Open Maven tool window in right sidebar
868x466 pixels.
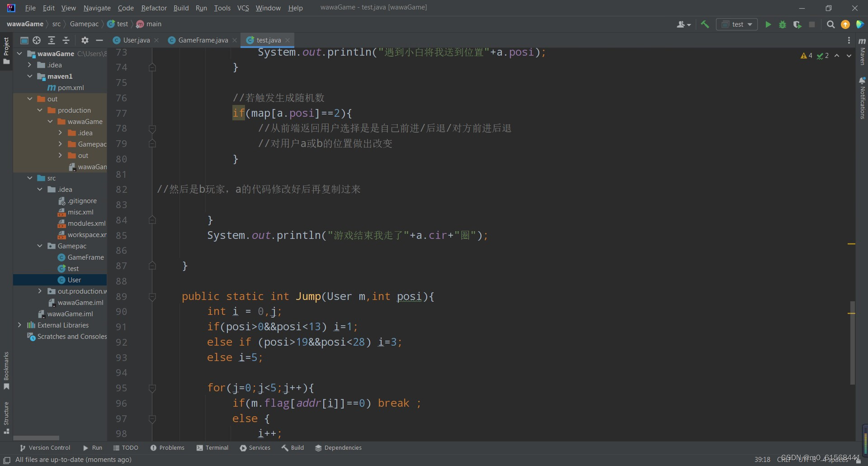pos(862,52)
